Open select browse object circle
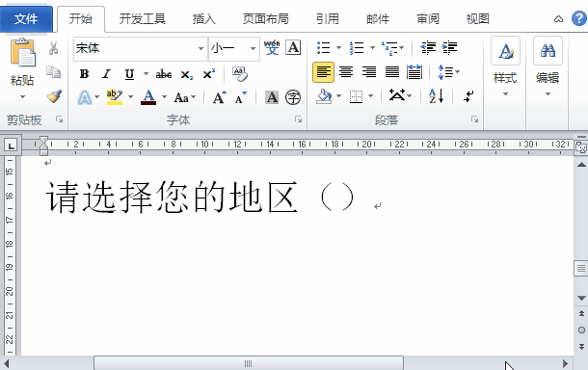Viewport: 588px width, 370px height. tap(581, 330)
